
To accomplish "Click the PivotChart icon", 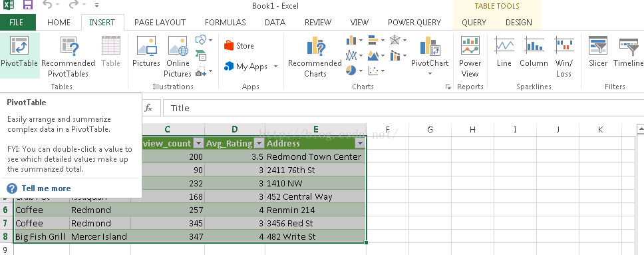I will click(x=430, y=46).
